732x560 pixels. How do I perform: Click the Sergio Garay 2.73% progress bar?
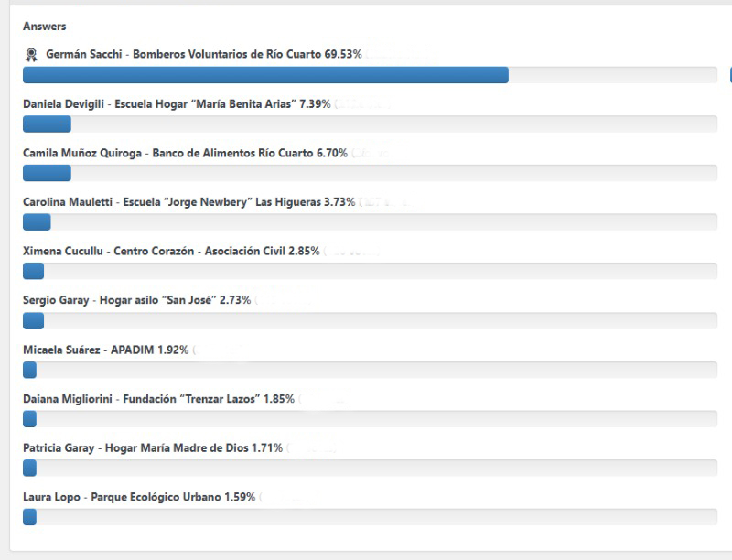[x=370, y=320]
